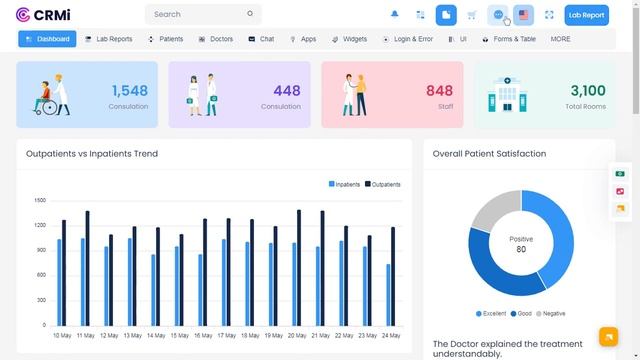Viewport: 640px width, 360px height.
Task: Open the blue document icon button
Action: click(446, 15)
